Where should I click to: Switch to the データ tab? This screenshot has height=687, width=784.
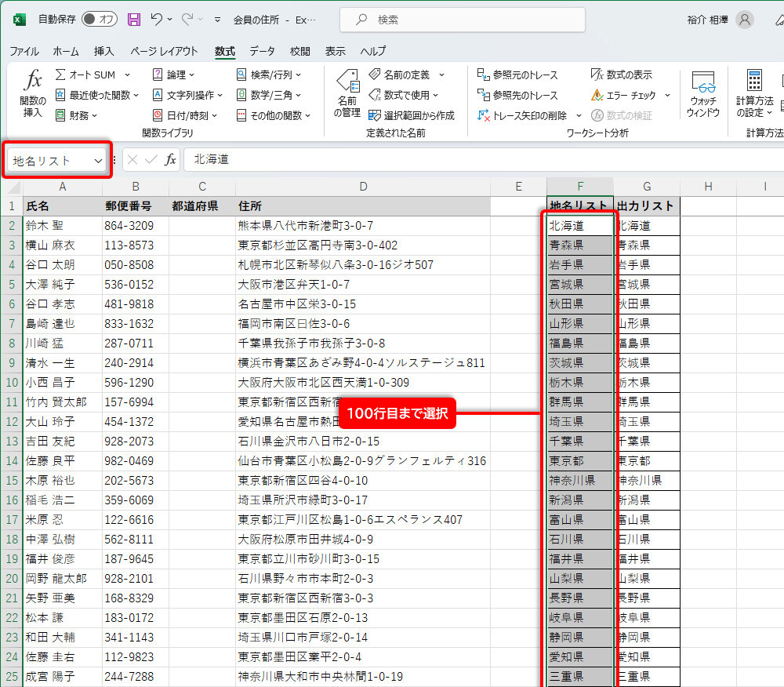coord(262,51)
